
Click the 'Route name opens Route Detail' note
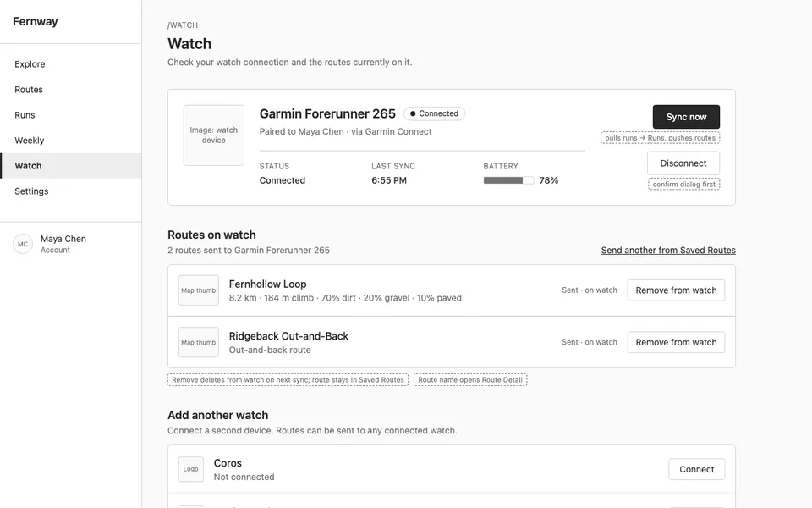(x=470, y=380)
